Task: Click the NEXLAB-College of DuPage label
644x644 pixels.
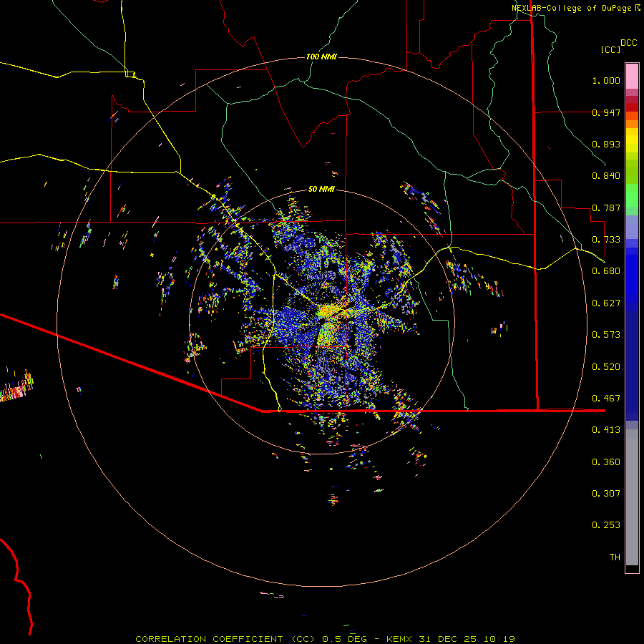Action: click(573, 8)
